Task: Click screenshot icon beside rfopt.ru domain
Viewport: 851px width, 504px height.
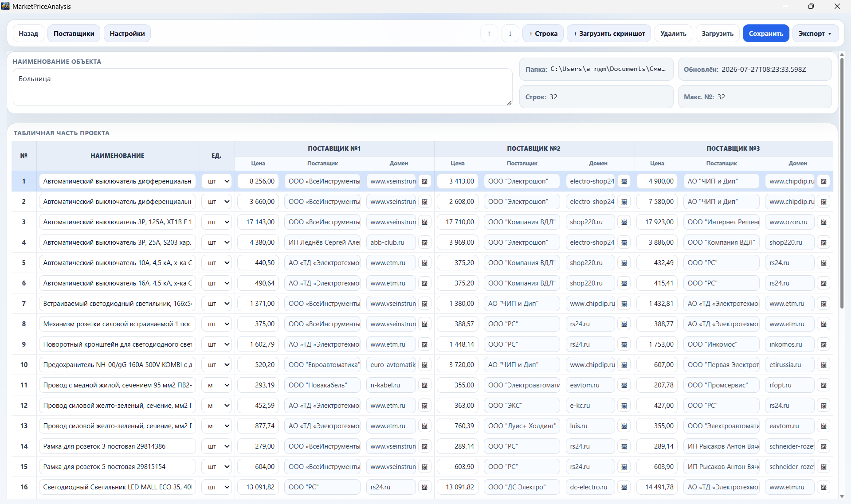Action: point(824,385)
